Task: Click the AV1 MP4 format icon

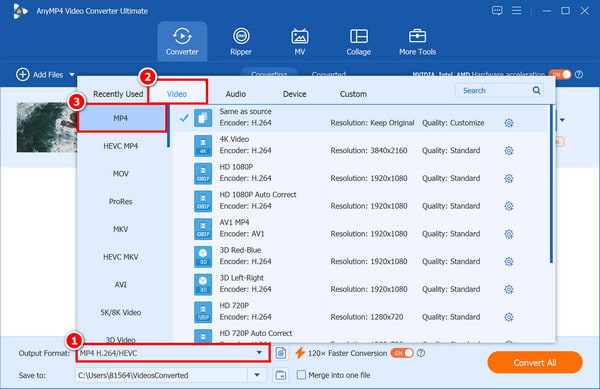Action: pos(203,229)
